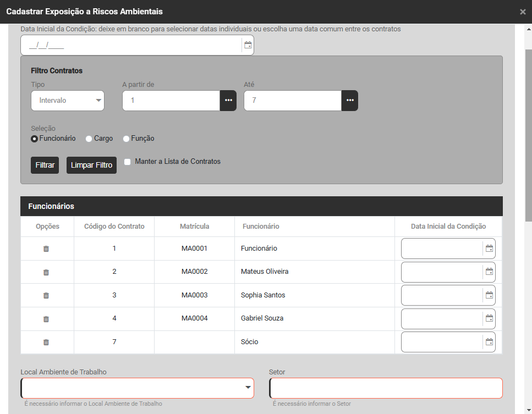532x414 pixels.
Task: Delete contract row for Mateus Oliveira
Action: coord(46,272)
